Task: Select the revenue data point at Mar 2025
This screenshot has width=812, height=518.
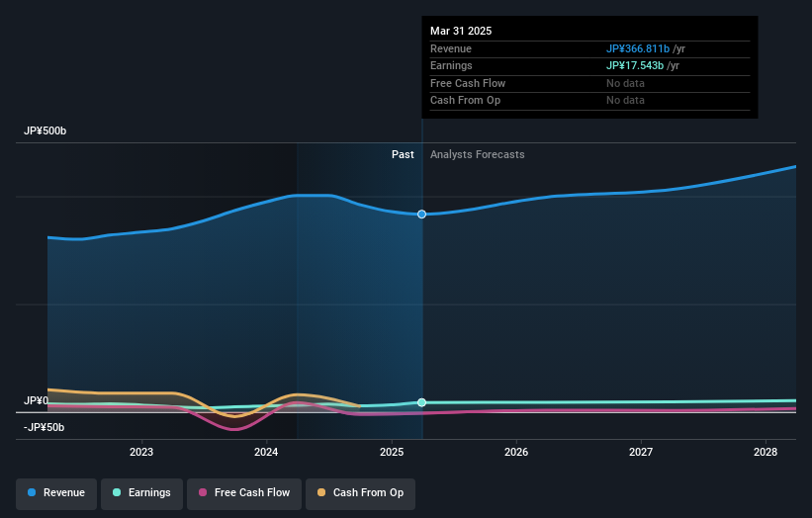Action: (422, 215)
